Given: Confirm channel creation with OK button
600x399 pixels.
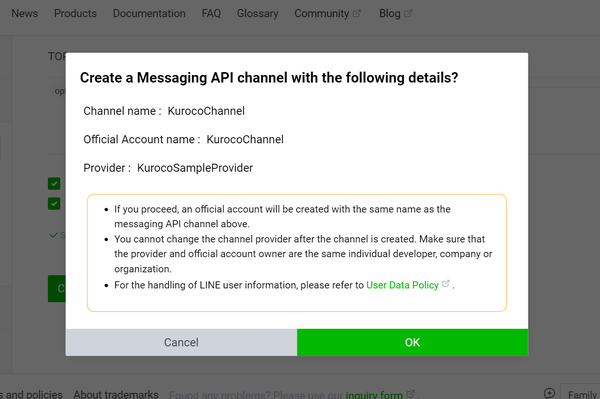Looking at the screenshot, I should point(412,342).
